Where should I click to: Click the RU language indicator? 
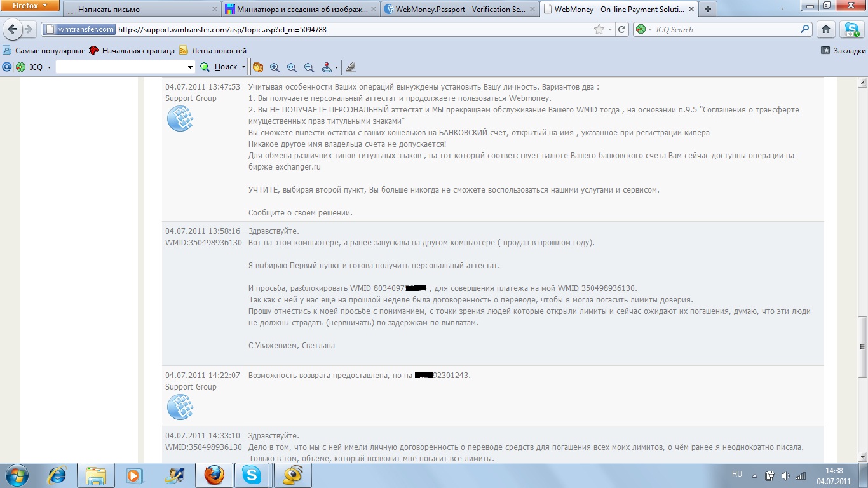pos(737,474)
